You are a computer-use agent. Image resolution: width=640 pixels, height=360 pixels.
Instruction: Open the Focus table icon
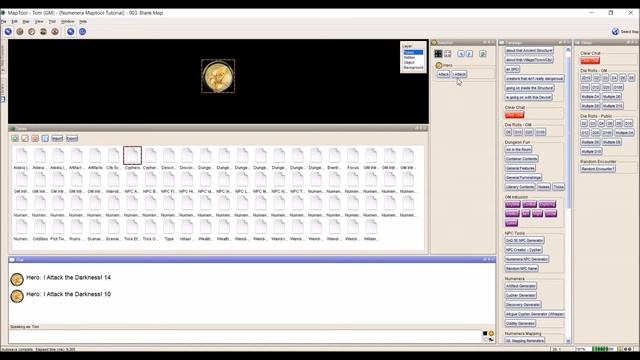tap(353, 156)
